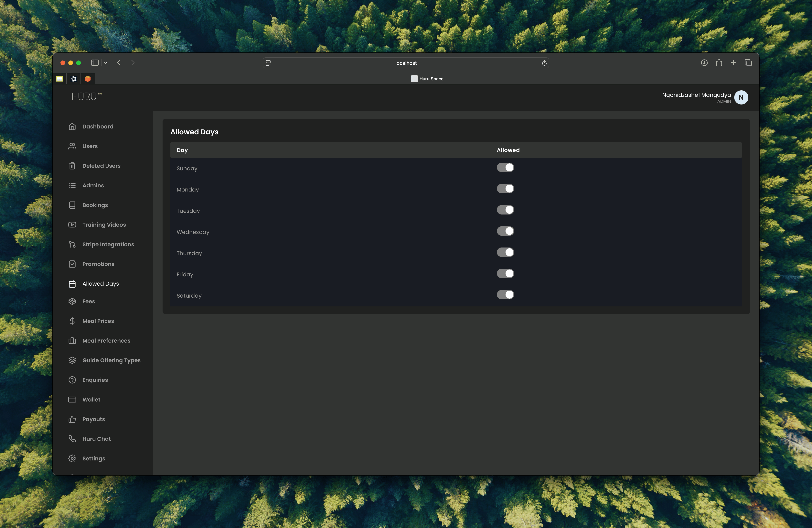Click the Huru Chat phone icon
The width and height of the screenshot is (812, 528).
(72, 439)
